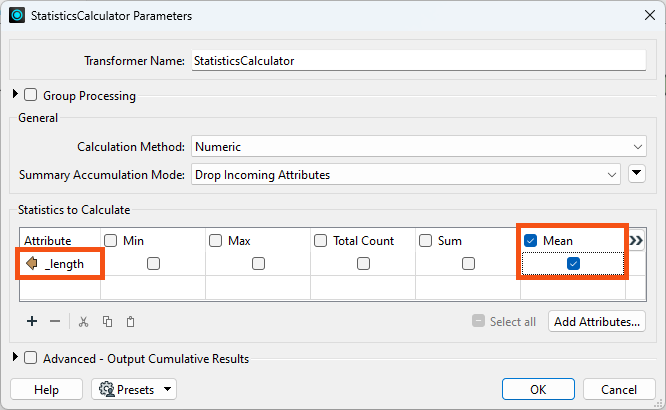Click the Cancel button
The image size is (666, 410).
point(619,389)
